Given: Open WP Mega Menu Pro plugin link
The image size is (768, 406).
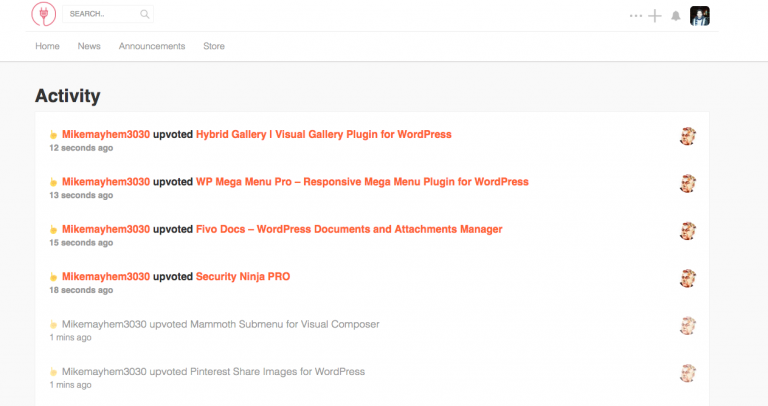Looking at the screenshot, I should click(362, 182).
